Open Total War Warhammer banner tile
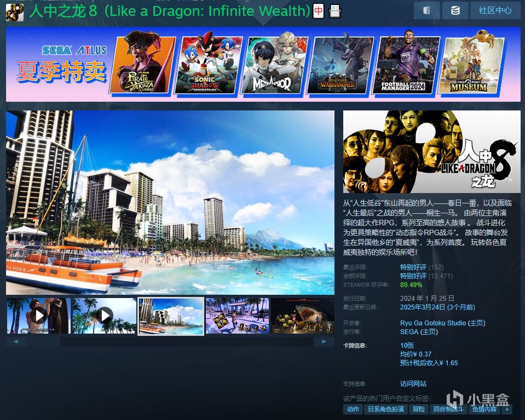 pyautogui.click(x=340, y=64)
